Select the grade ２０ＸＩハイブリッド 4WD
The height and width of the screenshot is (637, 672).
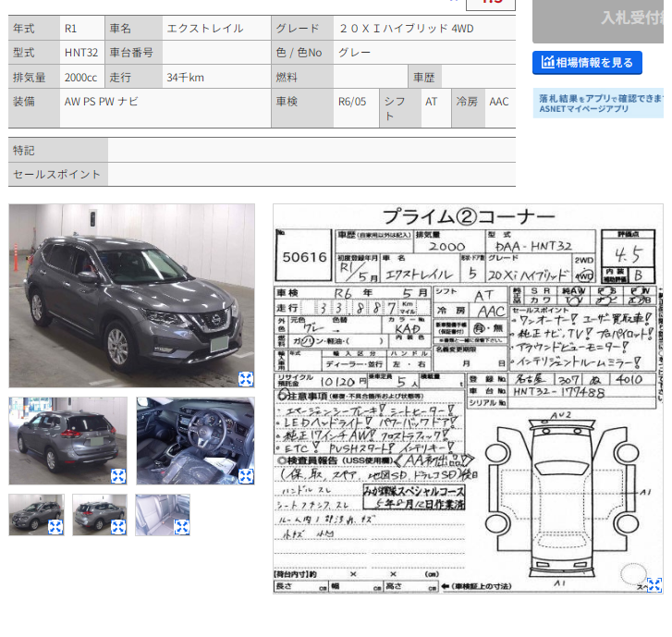407,29
